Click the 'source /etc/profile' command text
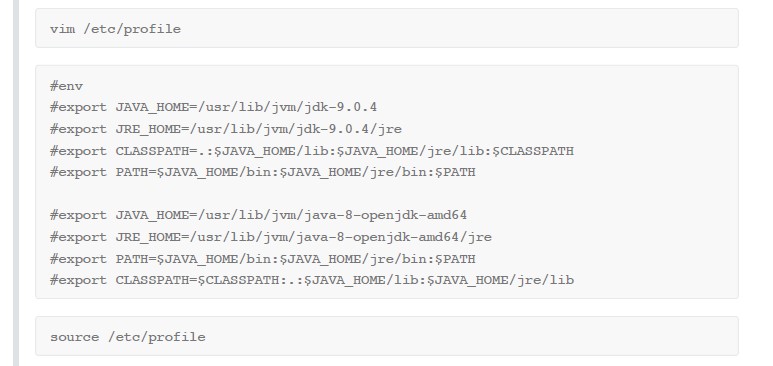Viewport: 773px width, 366px height. tap(128, 337)
